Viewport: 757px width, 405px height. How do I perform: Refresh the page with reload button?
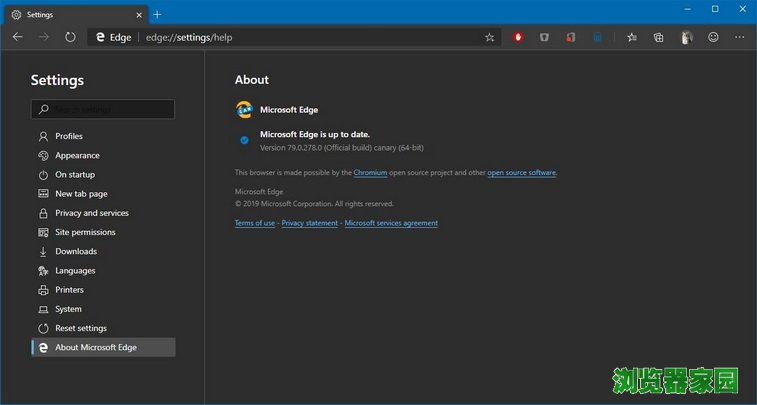70,37
